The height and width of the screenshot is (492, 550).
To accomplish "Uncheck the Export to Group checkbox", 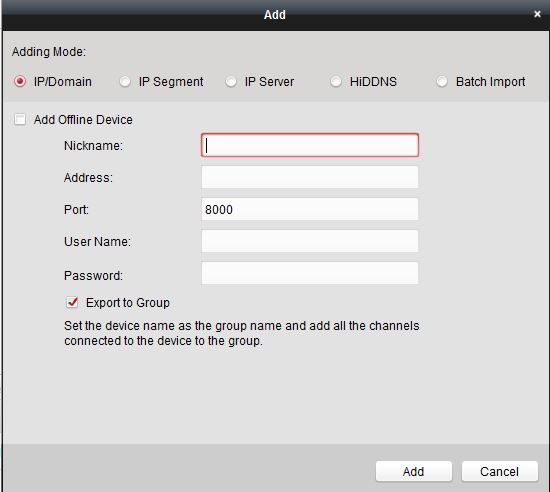I will tap(72, 302).
